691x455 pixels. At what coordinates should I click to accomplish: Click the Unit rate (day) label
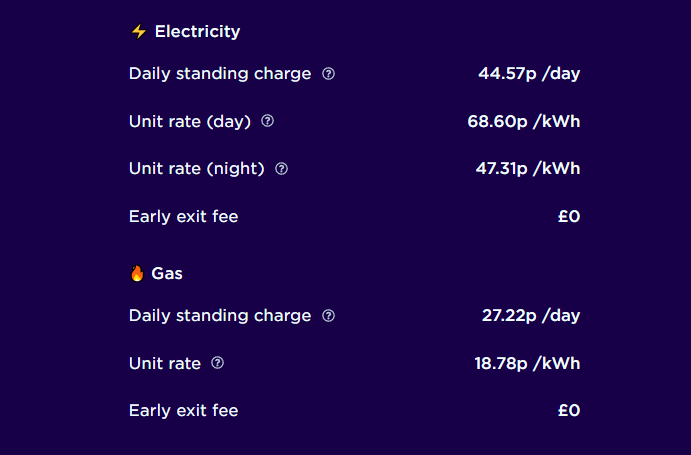(190, 121)
